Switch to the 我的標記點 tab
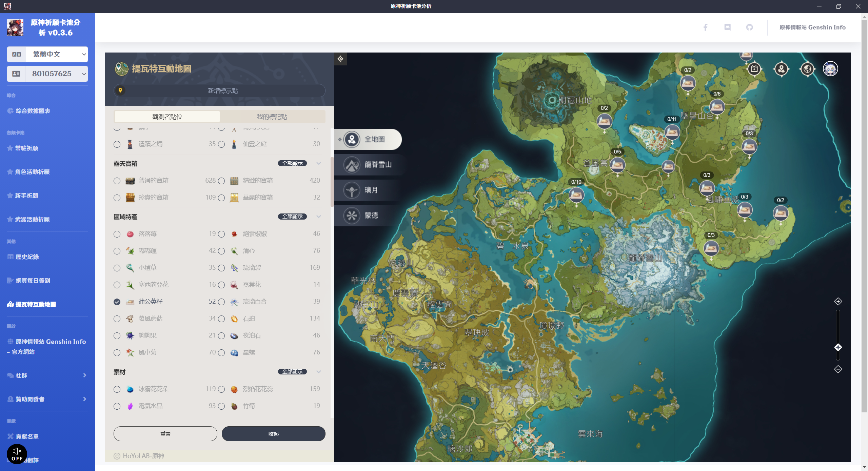This screenshot has height=471, width=868. pos(272,117)
